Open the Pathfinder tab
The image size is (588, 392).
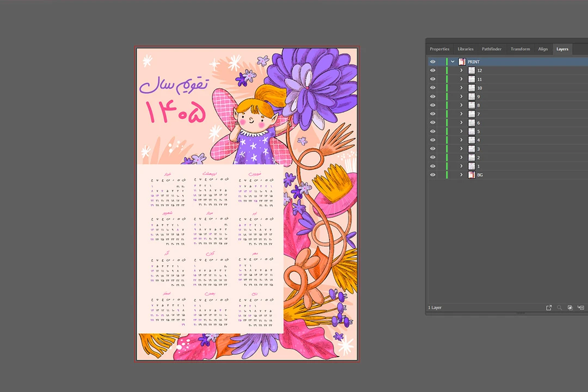(x=492, y=49)
